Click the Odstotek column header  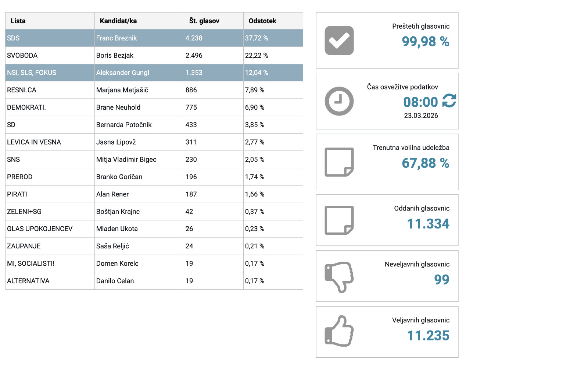262,21
